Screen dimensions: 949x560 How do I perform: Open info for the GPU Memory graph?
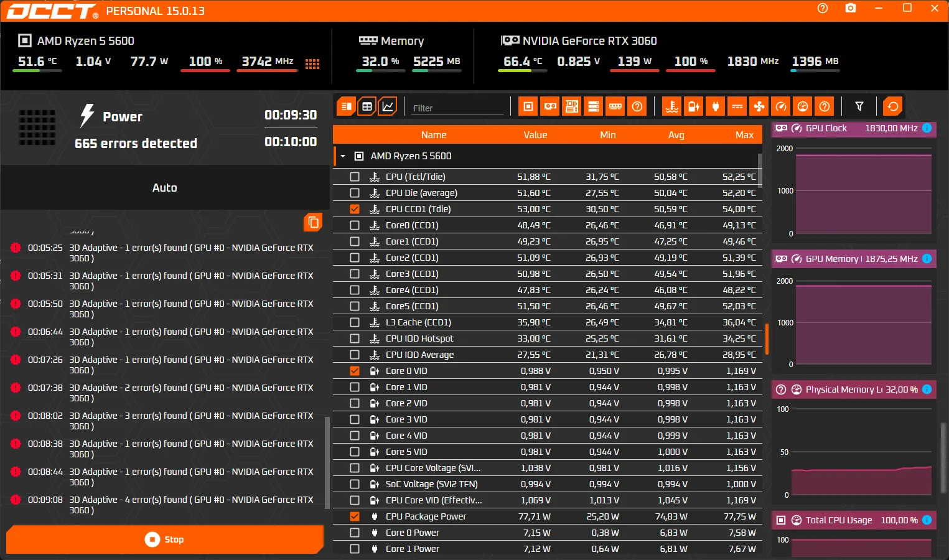coord(927,259)
